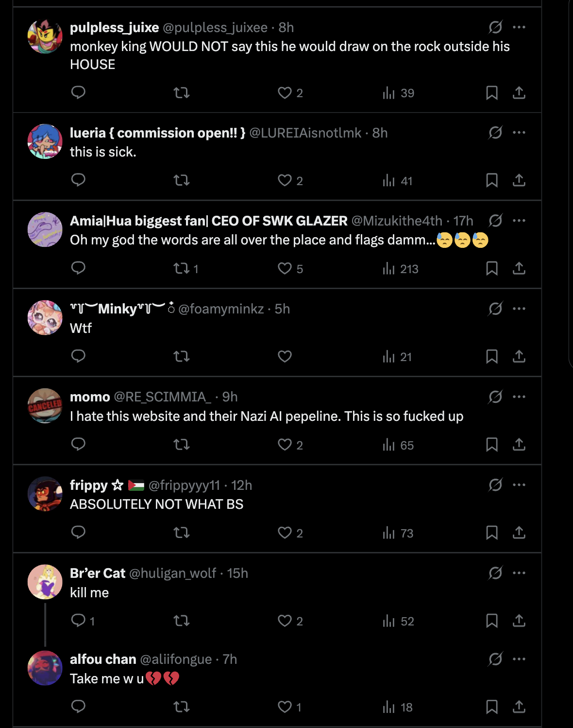573x728 pixels.
Task: Open pulpless_juixe profile name link
Action: tap(114, 28)
